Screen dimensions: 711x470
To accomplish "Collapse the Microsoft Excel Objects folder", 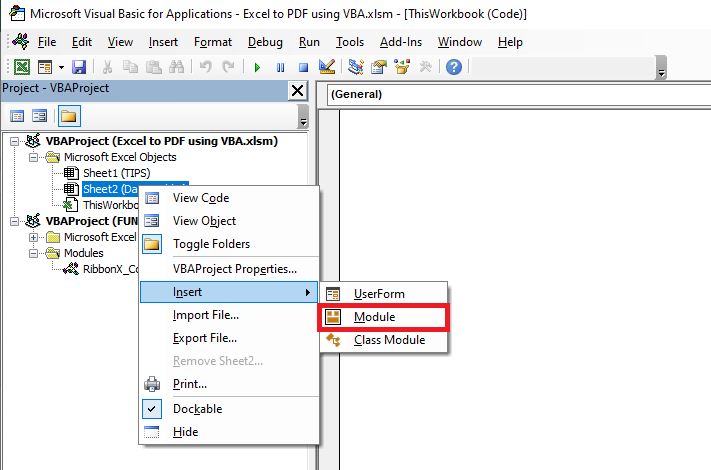I will [34, 157].
